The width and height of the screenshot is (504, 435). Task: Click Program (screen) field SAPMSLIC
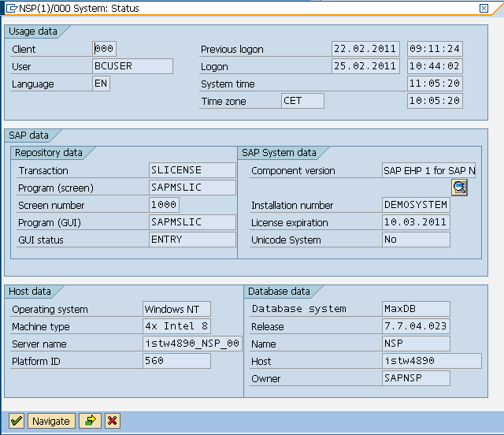[192, 188]
